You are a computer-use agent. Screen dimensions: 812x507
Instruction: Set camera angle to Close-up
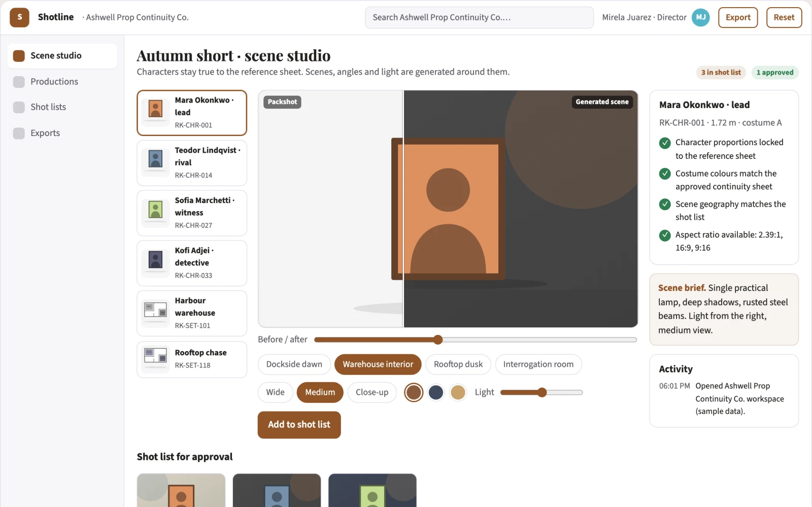[x=372, y=392]
